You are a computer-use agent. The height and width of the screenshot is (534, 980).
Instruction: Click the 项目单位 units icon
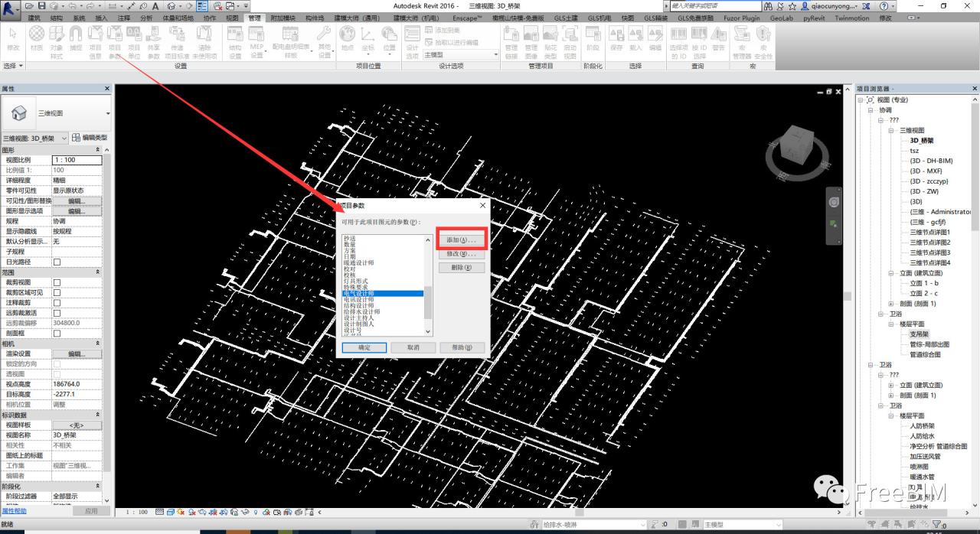coord(133,41)
